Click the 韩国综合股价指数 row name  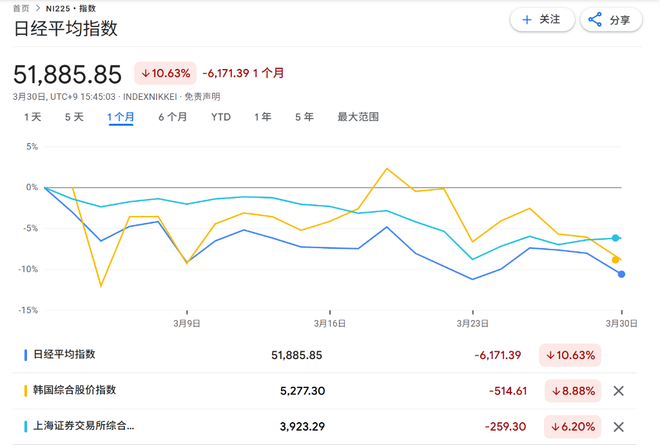pos(76,390)
